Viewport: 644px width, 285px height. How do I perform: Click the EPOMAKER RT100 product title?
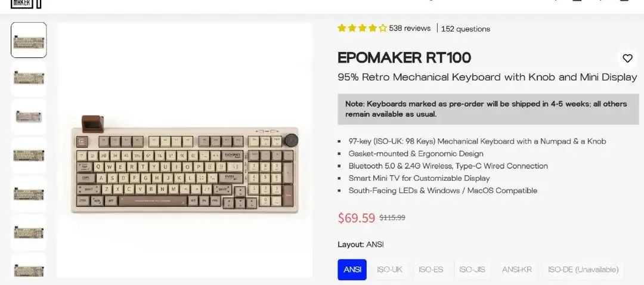tap(404, 58)
